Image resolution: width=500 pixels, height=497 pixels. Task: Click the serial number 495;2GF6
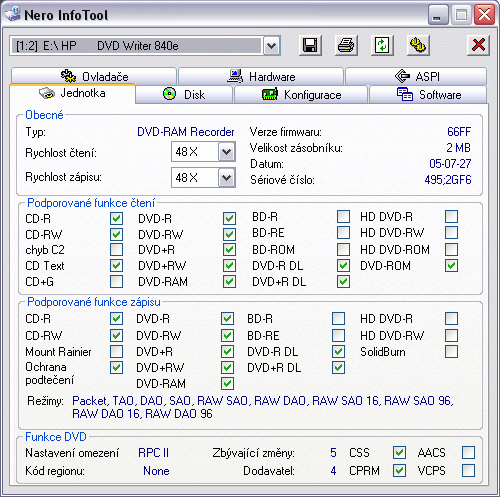pyautogui.click(x=448, y=180)
